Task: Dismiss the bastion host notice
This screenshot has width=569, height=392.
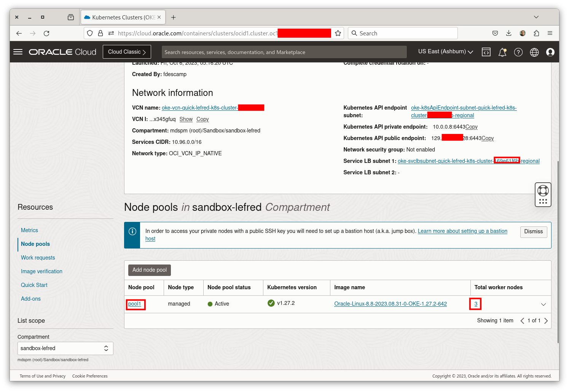Action: point(534,232)
